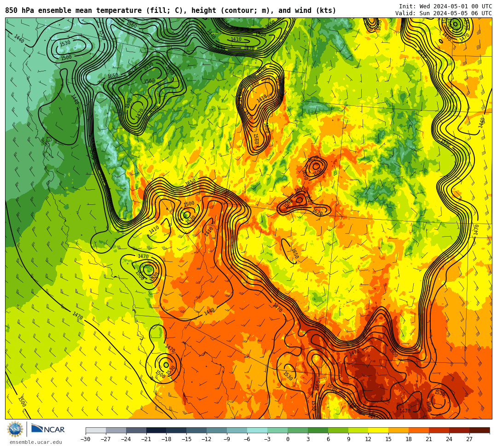The width and height of the screenshot is (497, 448).
Task: Pick the grey −27 to −24 colorbar swatch
Action: pos(116,430)
